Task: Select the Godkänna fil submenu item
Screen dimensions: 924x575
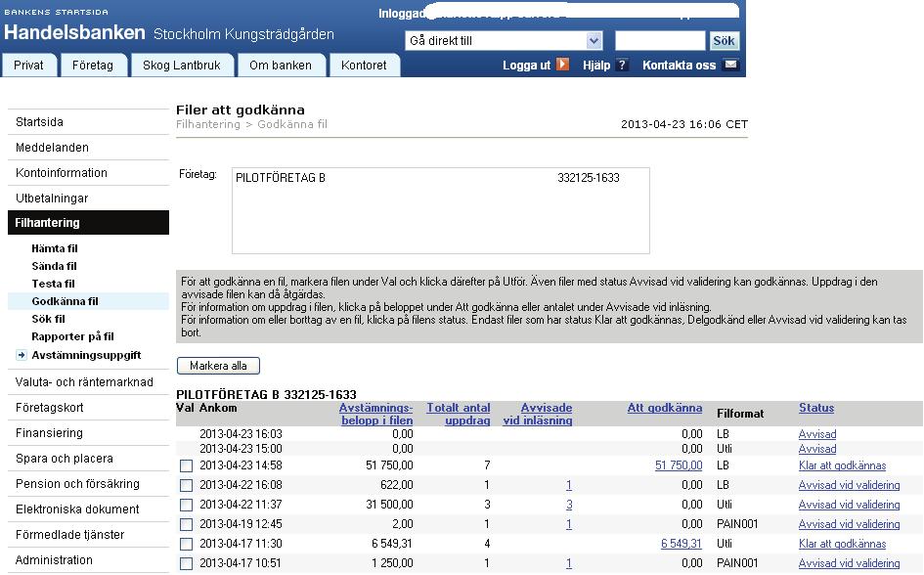Action: pyautogui.click(x=88, y=301)
